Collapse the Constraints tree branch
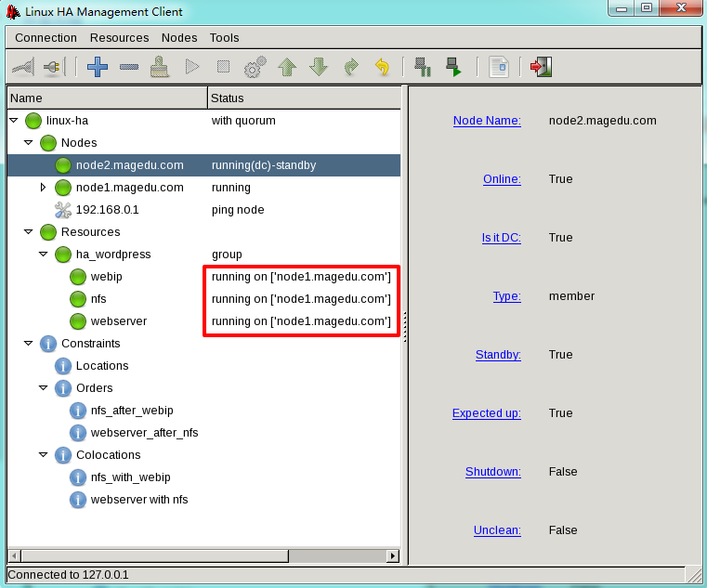This screenshot has height=588, width=707. (29, 344)
